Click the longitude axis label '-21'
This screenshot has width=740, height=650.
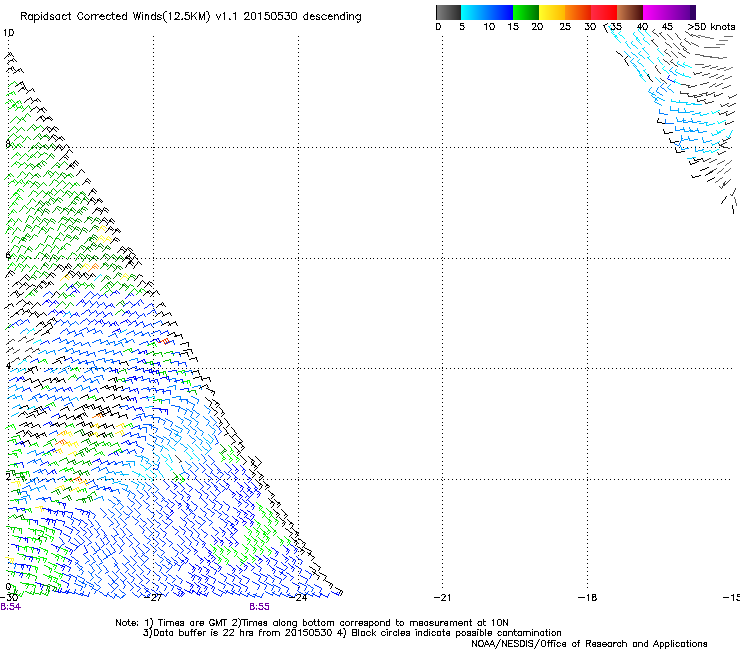point(443,598)
